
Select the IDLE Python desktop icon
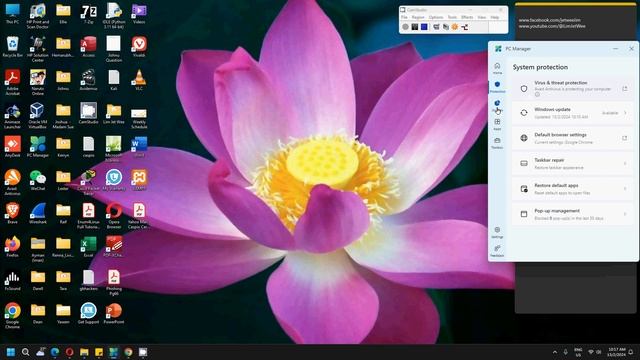tap(114, 16)
